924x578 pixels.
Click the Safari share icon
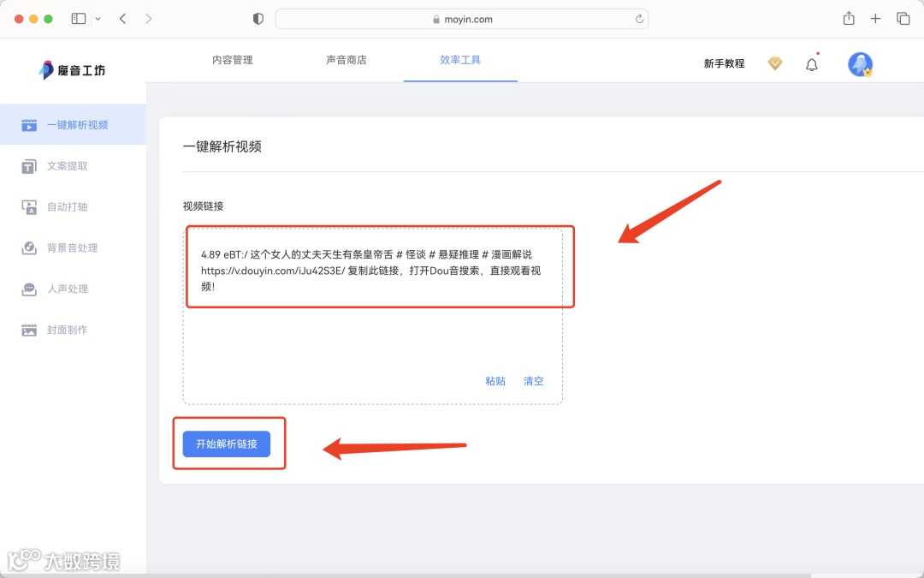tap(847, 18)
